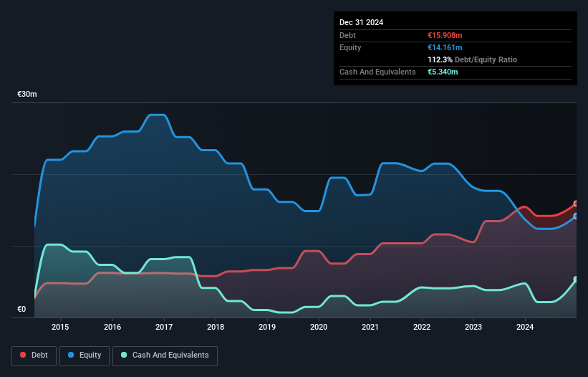Screen dimensions: 588x377
Task: Click the 2015 x-axis label
Action: pos(60,327)
